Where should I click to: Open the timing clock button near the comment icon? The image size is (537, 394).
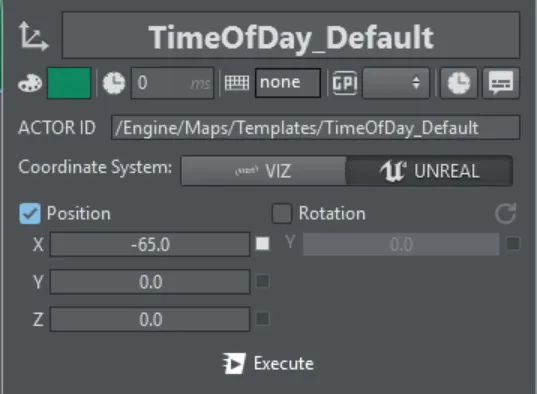(459, 83)
